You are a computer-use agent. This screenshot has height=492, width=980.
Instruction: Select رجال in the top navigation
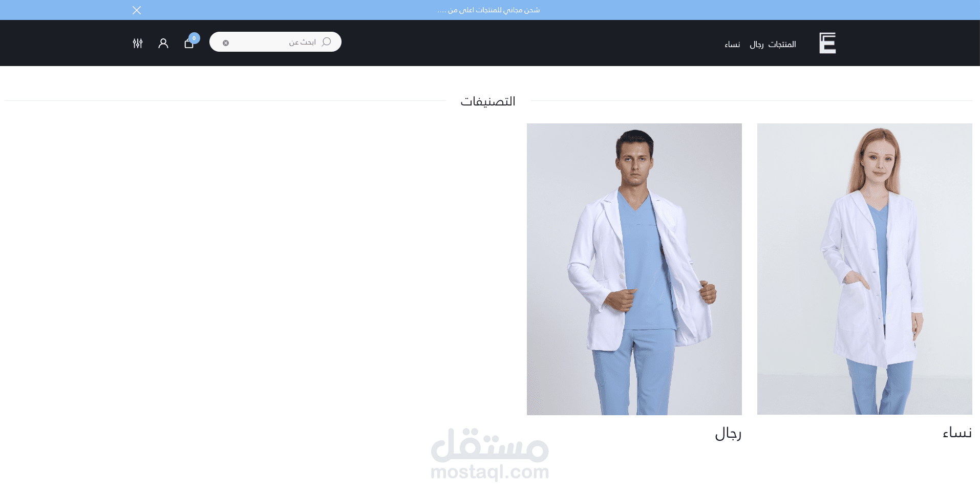tap(757, 45)
